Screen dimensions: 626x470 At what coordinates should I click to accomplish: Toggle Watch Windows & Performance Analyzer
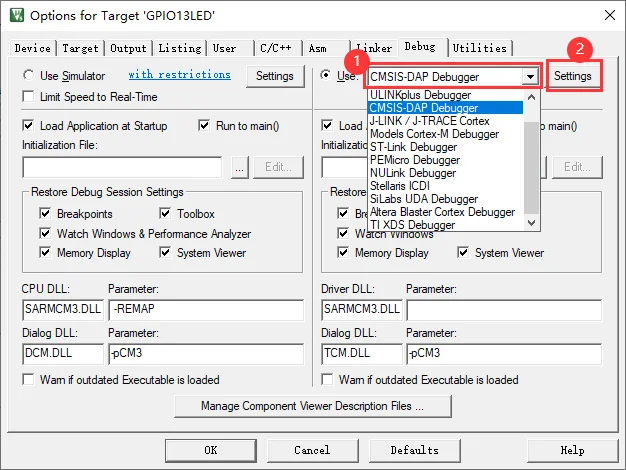[45, 233]
